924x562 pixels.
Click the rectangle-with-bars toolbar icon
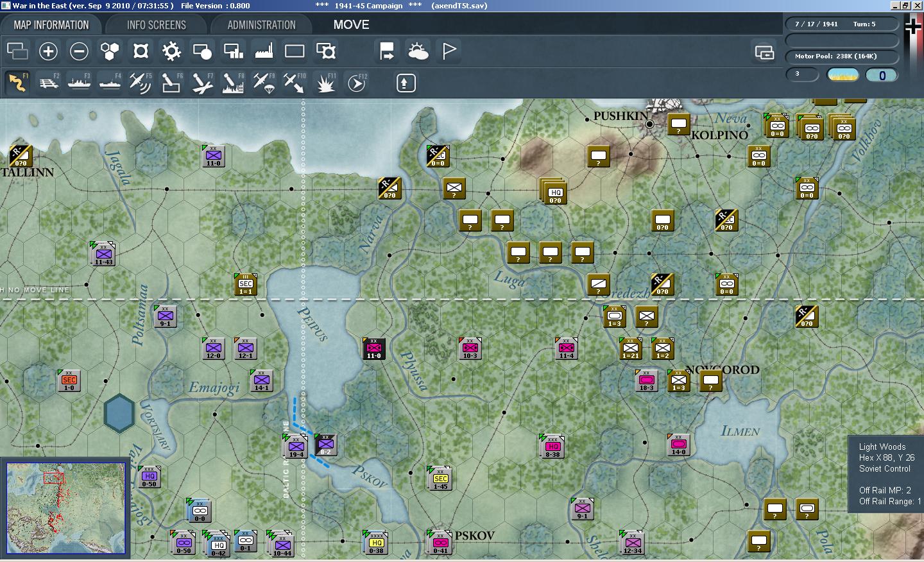tap(233, 51)
